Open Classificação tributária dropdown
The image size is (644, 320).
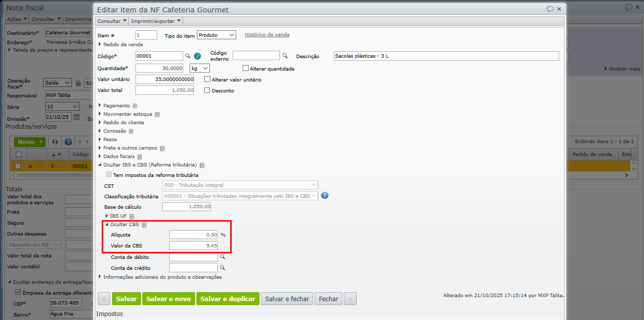click(x=240, y=196)
